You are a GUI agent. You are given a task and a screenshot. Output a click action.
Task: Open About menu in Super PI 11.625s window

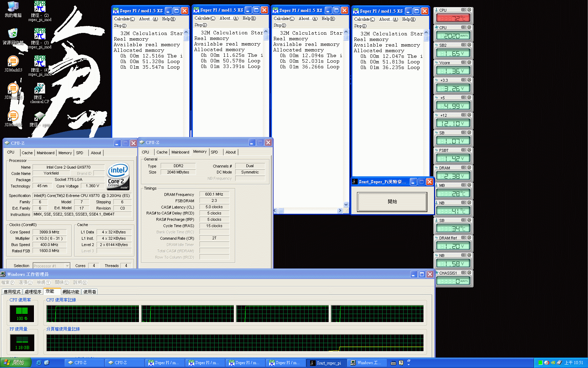[229, 18]
